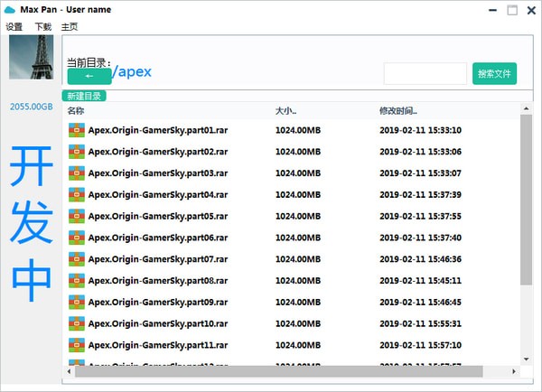Click the vertical scrollbar of file list
Image resolution: width=542 pixels, height=392 pixels.
pos(526,199)
